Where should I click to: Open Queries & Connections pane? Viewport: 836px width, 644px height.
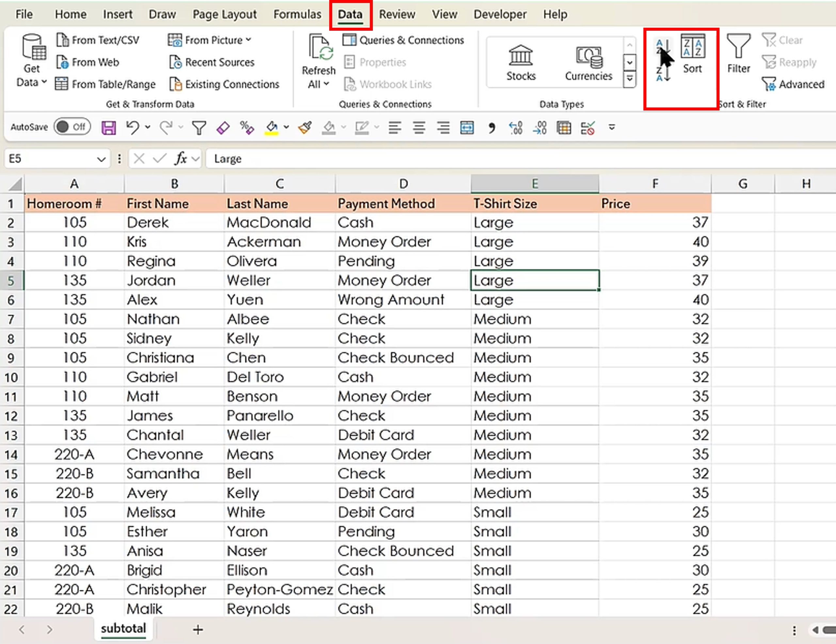point(403,40)
